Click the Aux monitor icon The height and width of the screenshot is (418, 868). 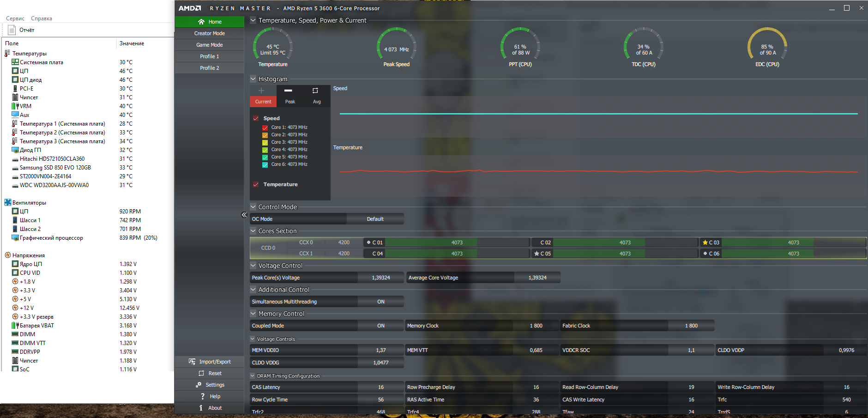point(15,115)
